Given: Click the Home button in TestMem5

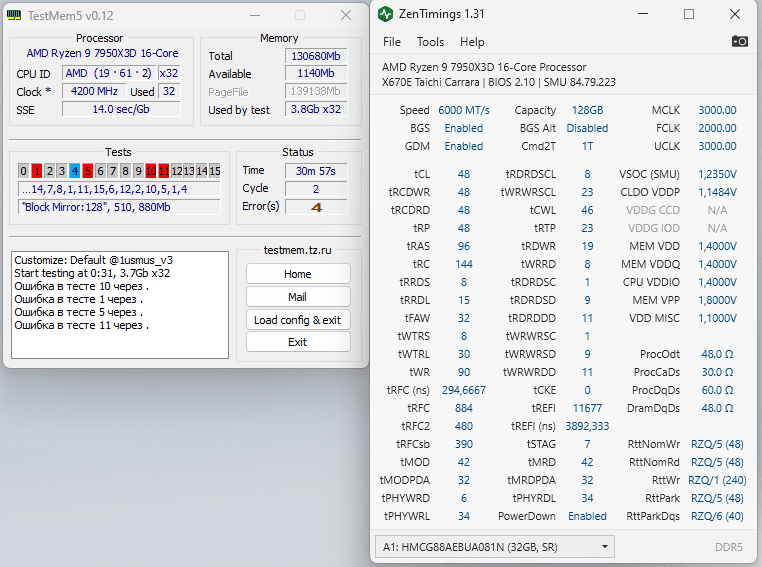Looking at the screenshot, I should (298, 274).
